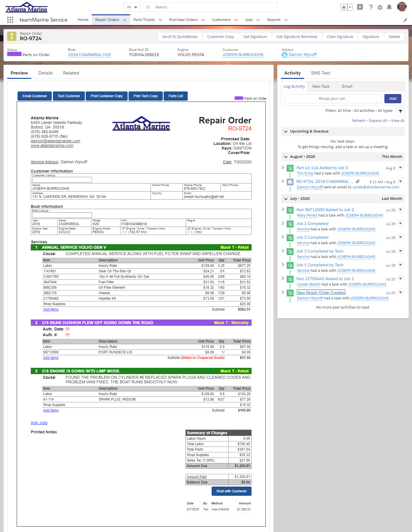Switch to the Details tab
The height and width of the screenshot is (532, 412).
(45, 73)
